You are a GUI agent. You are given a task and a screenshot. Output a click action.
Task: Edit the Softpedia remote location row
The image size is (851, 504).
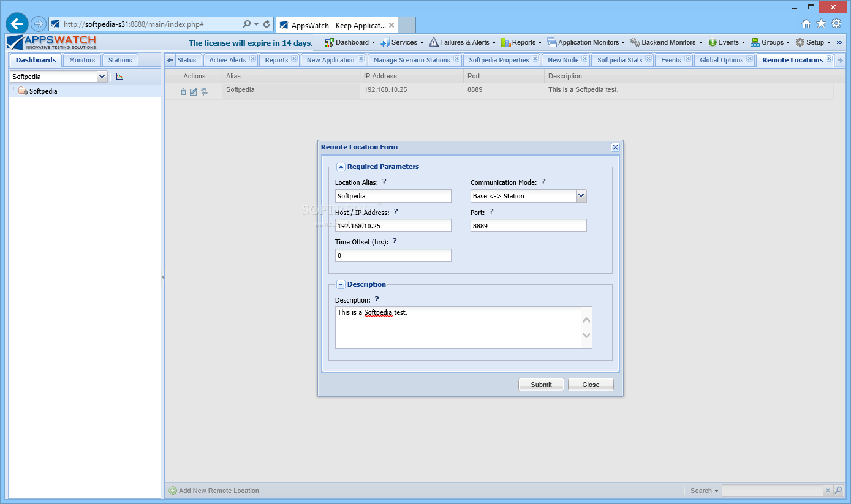194,91
